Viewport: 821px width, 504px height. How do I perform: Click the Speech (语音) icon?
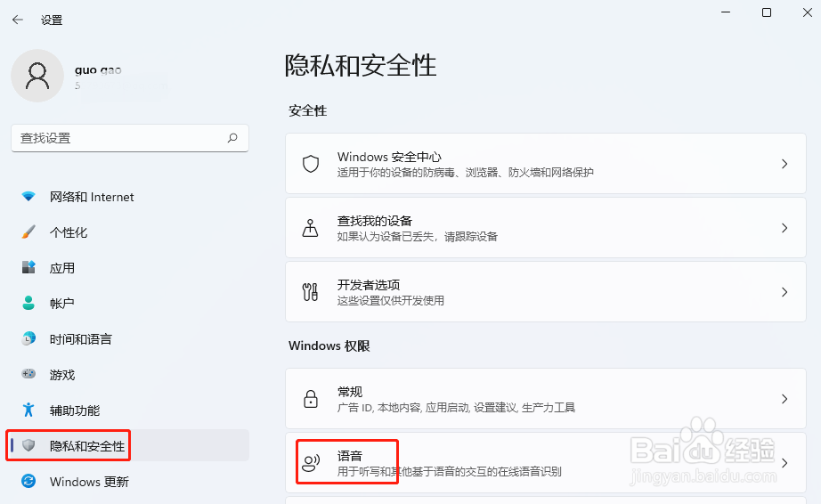pos(311,463)
